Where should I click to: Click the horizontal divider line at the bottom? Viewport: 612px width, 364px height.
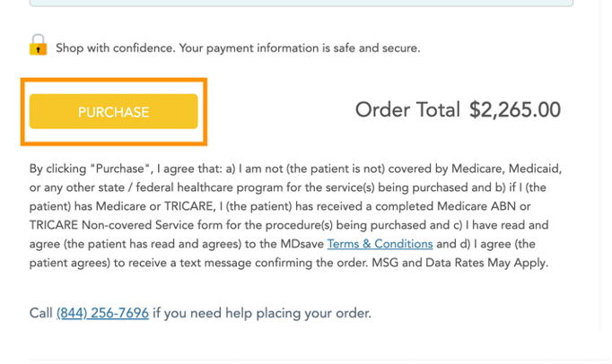click(320, 360)
